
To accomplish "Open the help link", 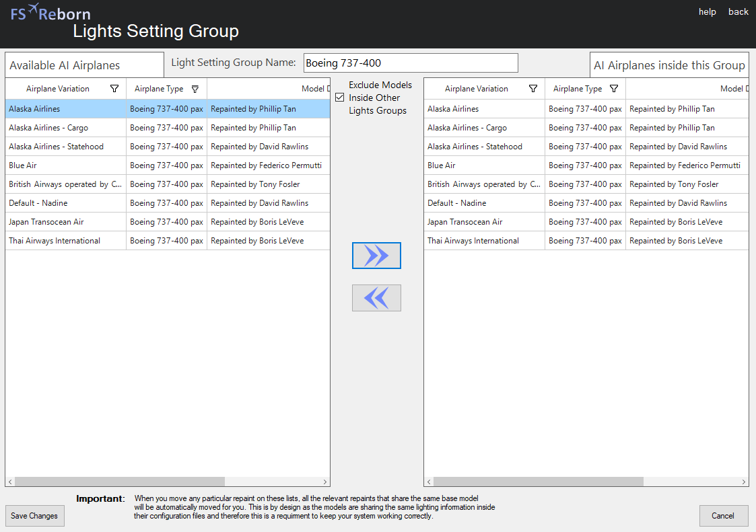I will [x=708, y=11].
